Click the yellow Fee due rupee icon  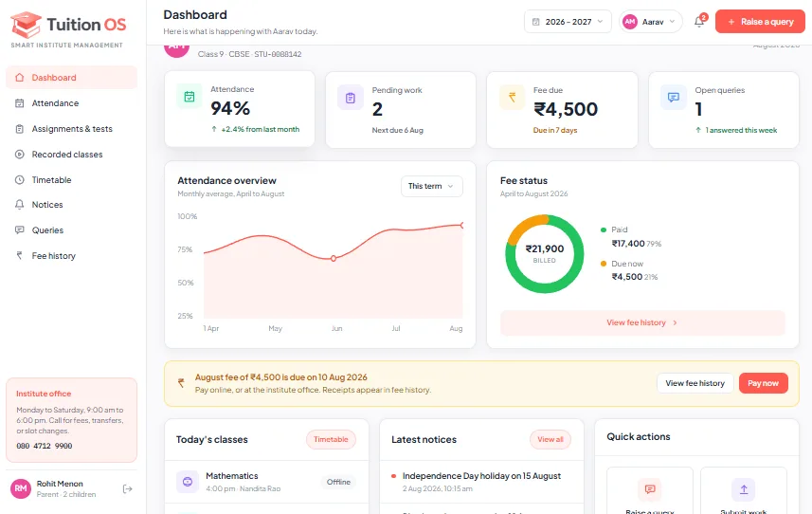(x=512, y=98)
